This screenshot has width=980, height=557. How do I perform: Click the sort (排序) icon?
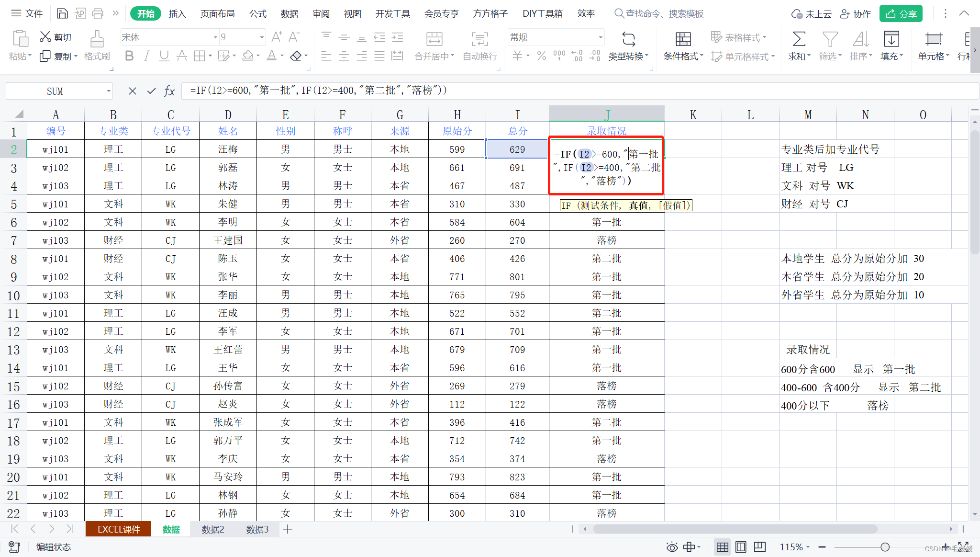[861, 39]
